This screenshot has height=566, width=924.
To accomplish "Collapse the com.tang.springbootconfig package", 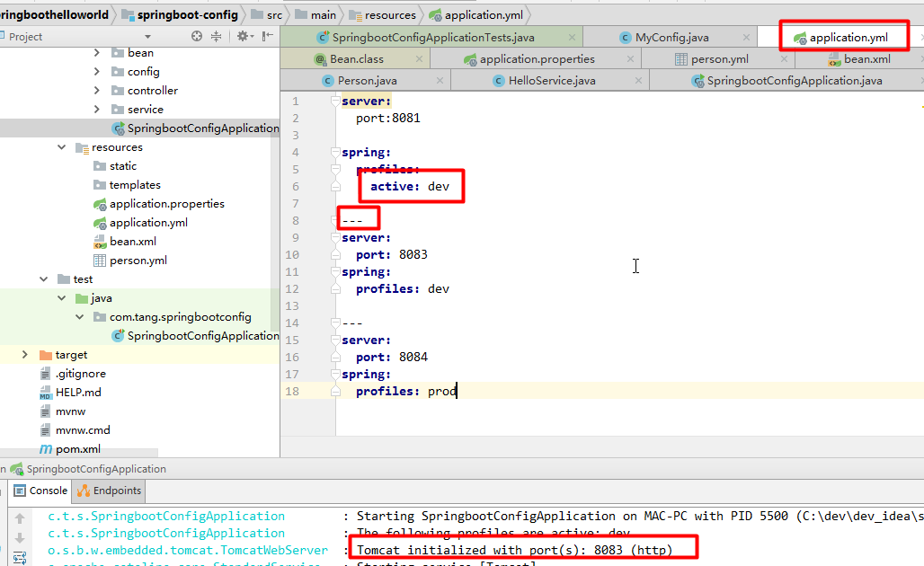I will pos(80,317).
